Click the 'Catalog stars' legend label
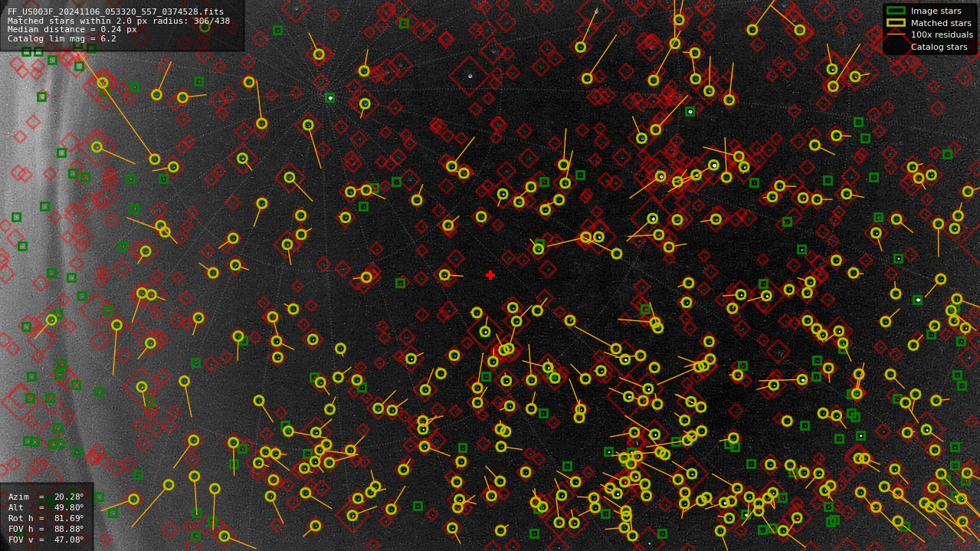 pos(939,48)
